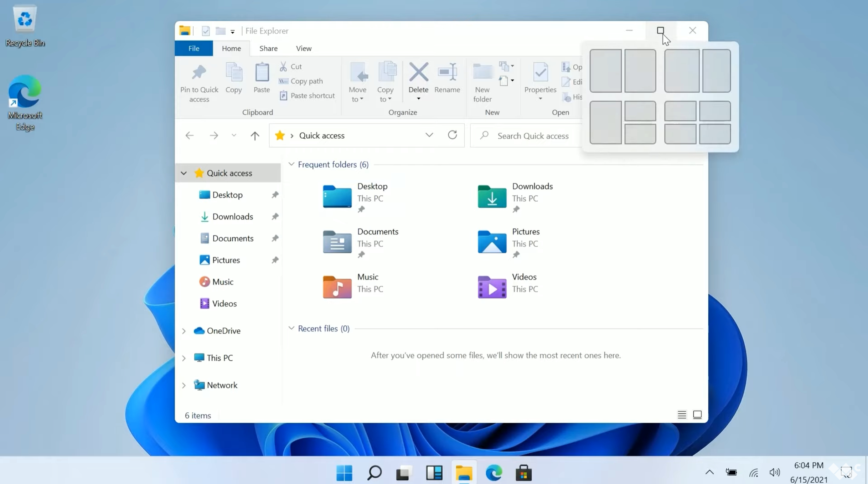This screenshot has height=484, width=868.
Task: Click the Rename icon
Action: click(447, 72)
